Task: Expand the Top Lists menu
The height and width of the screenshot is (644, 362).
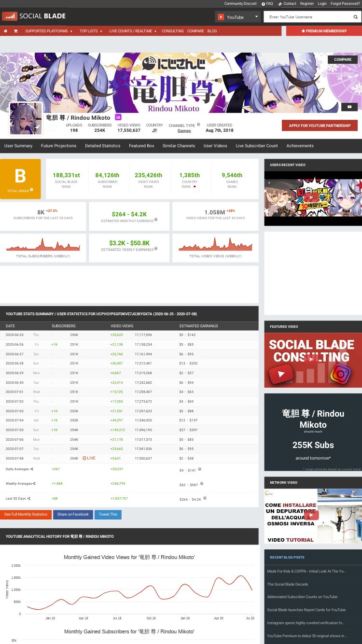Action: (x=91, y=31)
